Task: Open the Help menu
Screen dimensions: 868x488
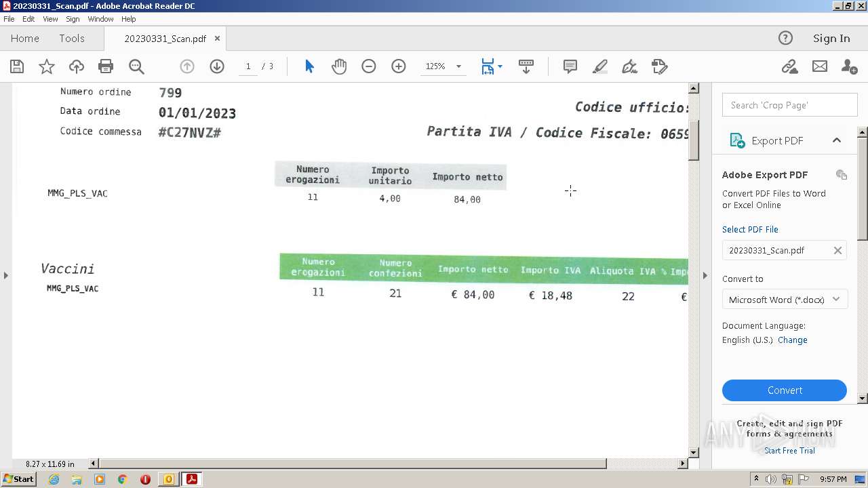Action: pos(129,19)
